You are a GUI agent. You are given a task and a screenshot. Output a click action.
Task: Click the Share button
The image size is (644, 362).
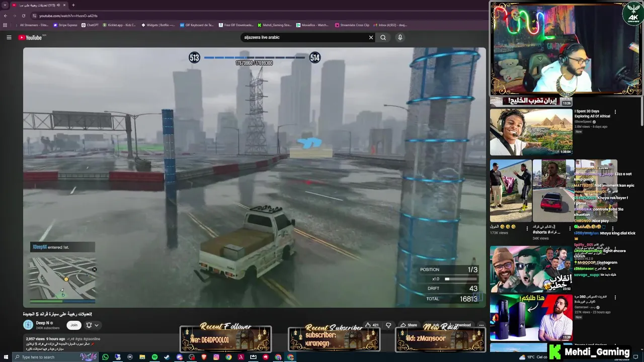[409, 325]
